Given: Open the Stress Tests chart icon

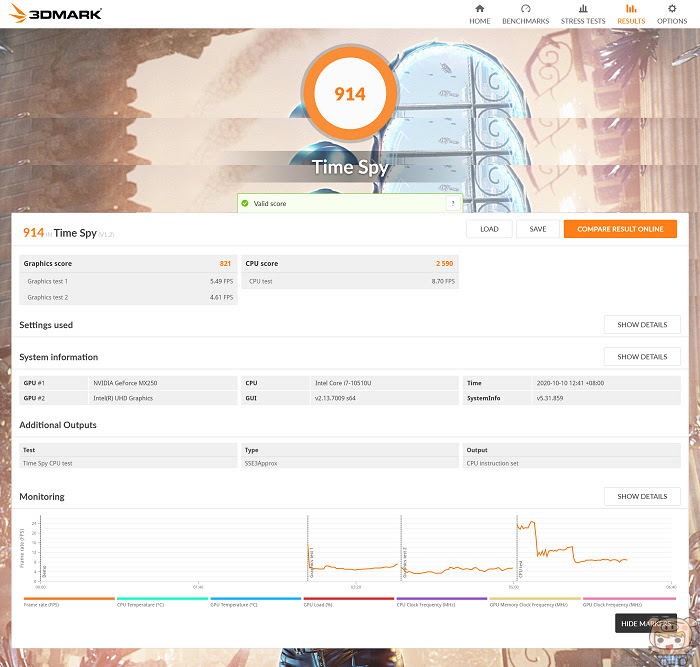Looking at the screenshot, I should (583, 8).
